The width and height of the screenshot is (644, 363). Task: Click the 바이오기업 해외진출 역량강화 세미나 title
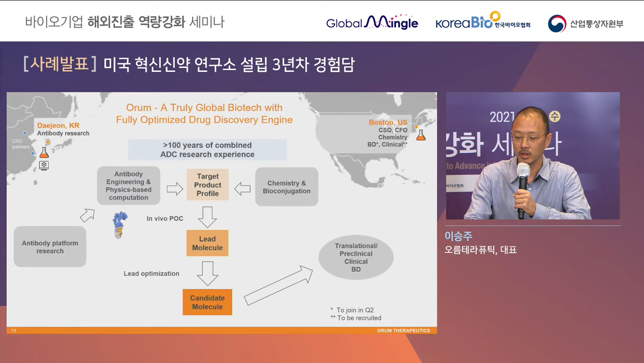124,22
